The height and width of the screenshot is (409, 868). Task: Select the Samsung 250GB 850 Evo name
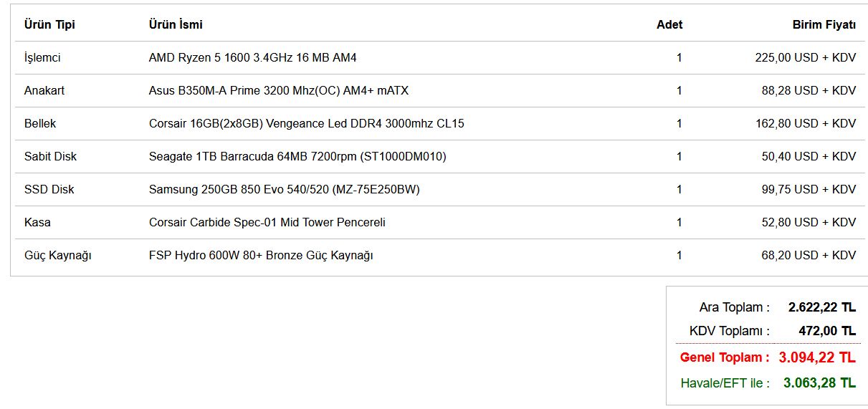[x=284, y=189]
